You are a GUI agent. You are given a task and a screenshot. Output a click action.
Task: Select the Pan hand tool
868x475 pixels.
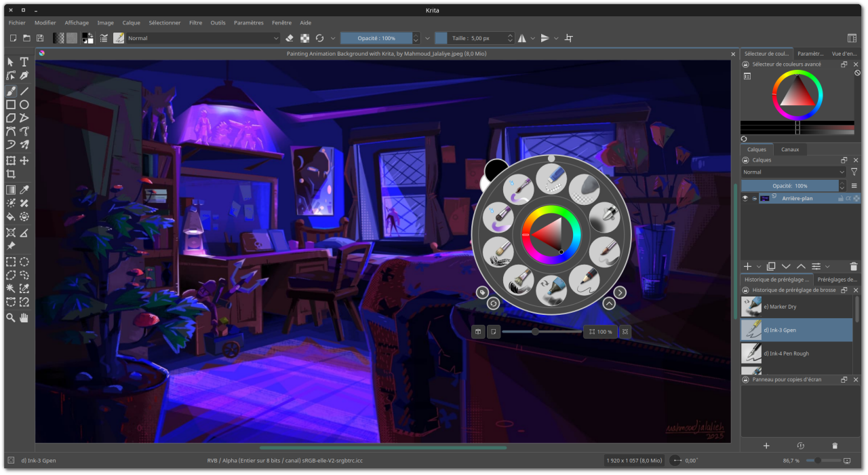tap(24, 318)
